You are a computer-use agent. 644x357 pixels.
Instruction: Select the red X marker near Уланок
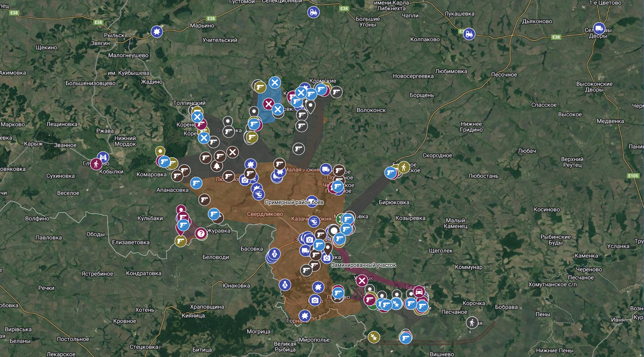362,281
